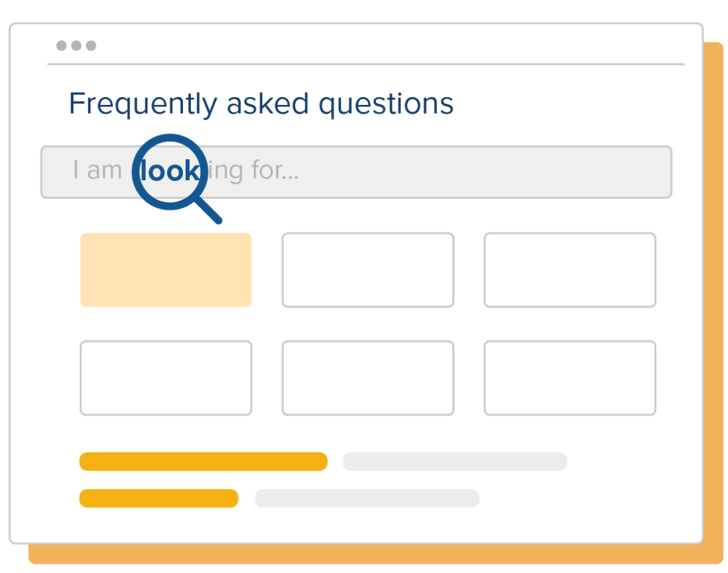Click the middle gray window dot
This screenshot has height=573, width=728.
[77, 46]
